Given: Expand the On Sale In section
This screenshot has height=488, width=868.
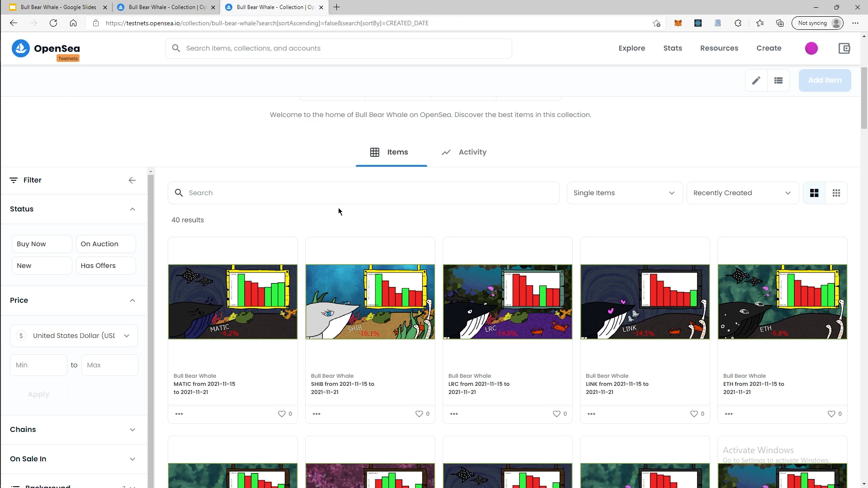Looking at the screenshot, I should pyautogui.click(x=74, y=459).
